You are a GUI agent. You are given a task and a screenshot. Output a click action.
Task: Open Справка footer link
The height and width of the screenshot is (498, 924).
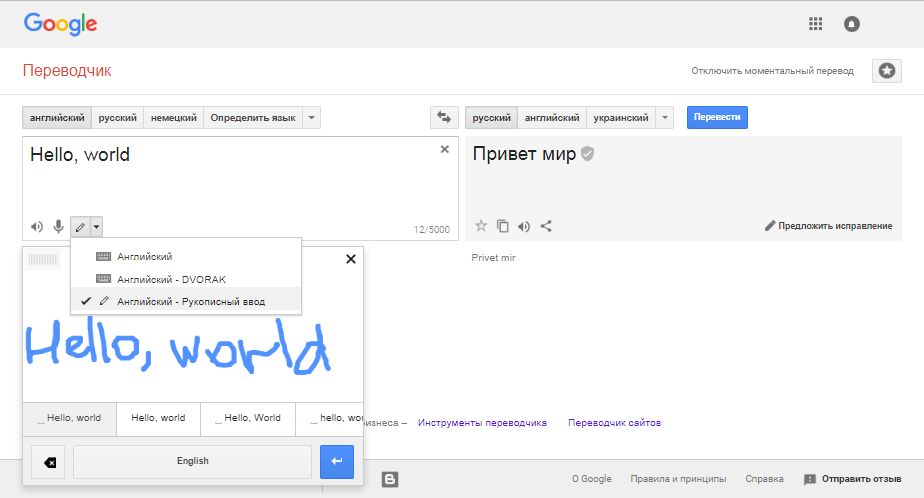pos(764,479)
